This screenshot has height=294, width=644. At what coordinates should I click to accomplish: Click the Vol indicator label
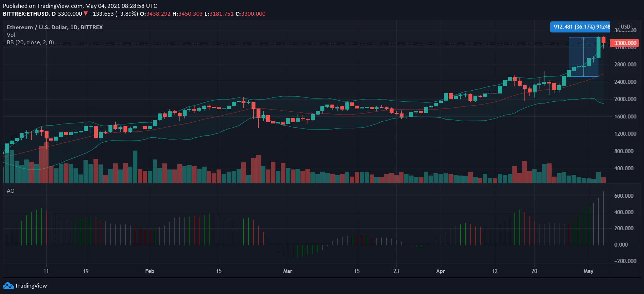coord(11,35)
